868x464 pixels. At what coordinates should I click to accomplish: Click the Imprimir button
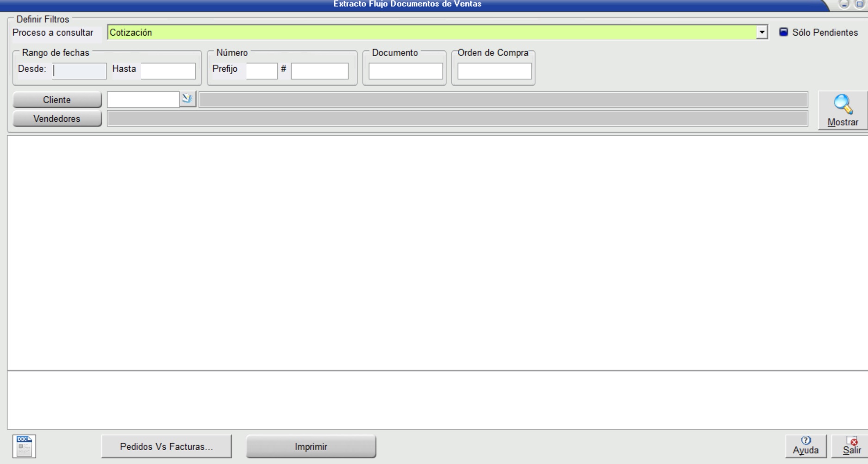point(311,446)
